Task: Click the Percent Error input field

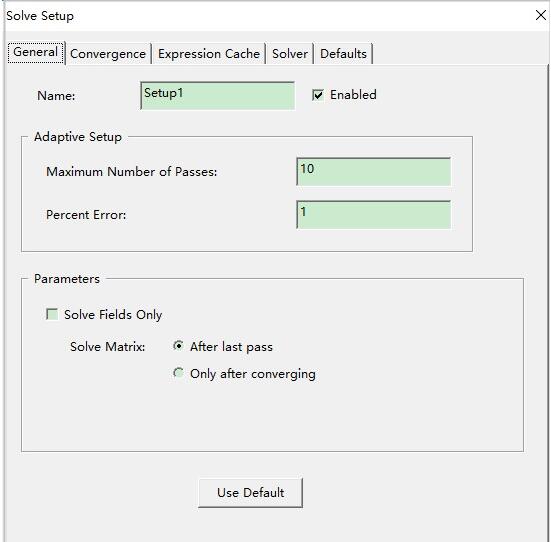Action: click(374, 215)
